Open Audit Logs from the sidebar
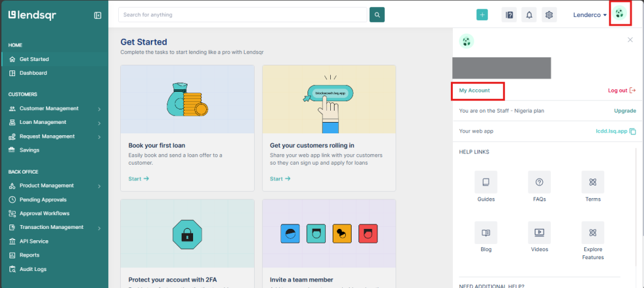The height and width of the screenshot is (288, 644). [x=33, y=269]
